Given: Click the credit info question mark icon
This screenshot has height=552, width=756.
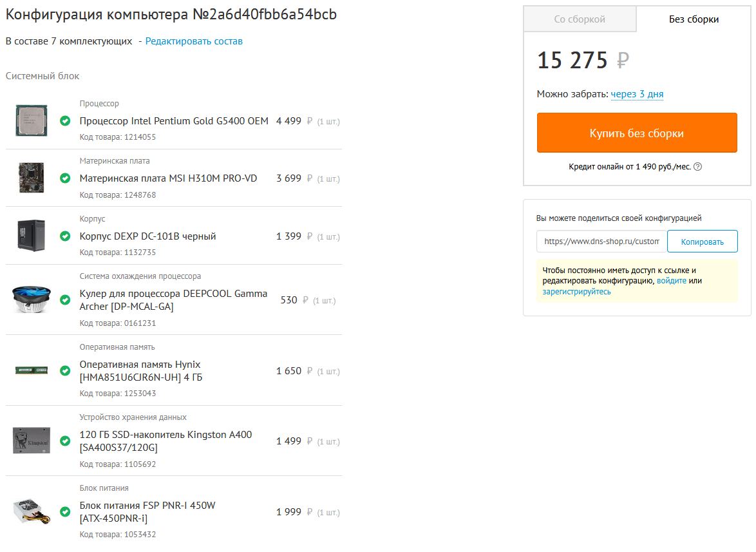Looking at the screenshot, I should point(697,167).
